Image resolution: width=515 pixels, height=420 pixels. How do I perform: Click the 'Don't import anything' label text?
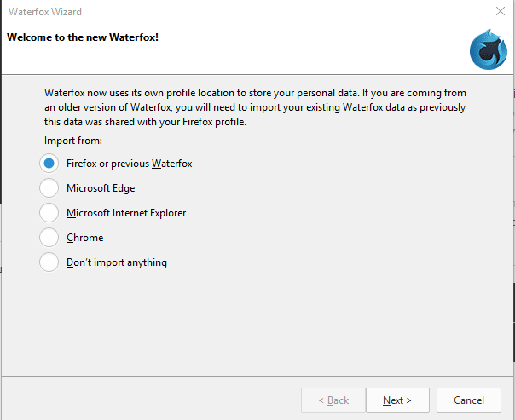pos(117,262)
